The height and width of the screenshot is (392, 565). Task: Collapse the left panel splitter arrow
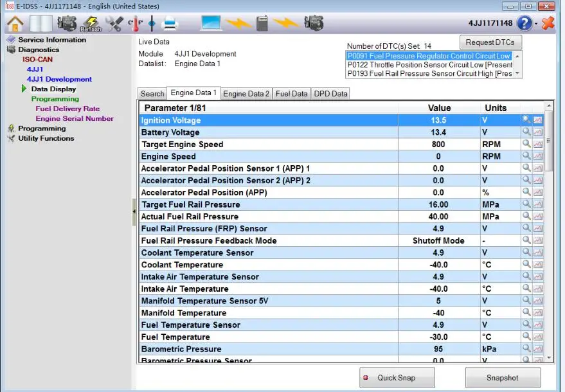(x=134, y=212)
